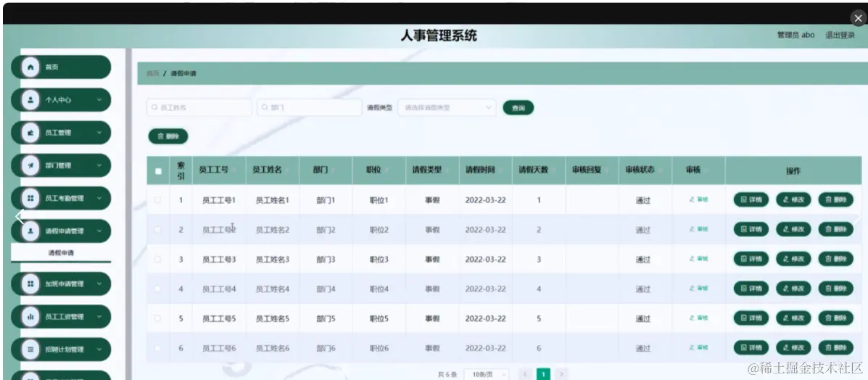Click the 删除 button above the table

tap(168, 136)
